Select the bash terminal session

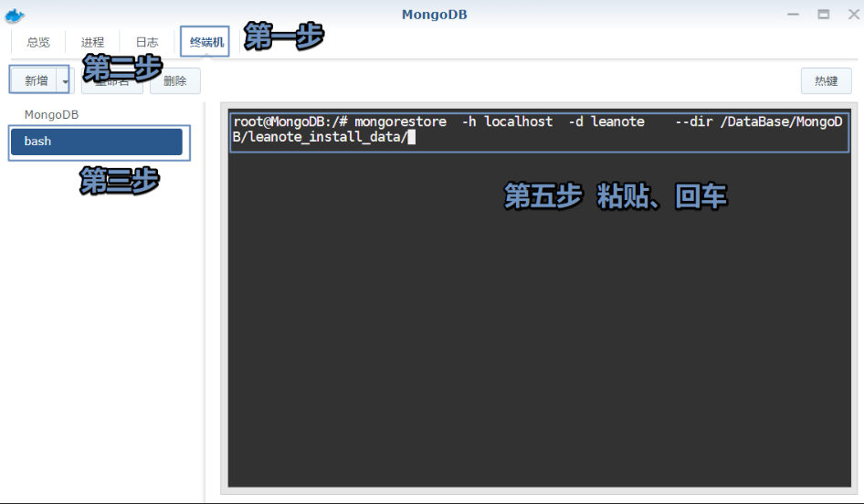click(x=97, y=142)
